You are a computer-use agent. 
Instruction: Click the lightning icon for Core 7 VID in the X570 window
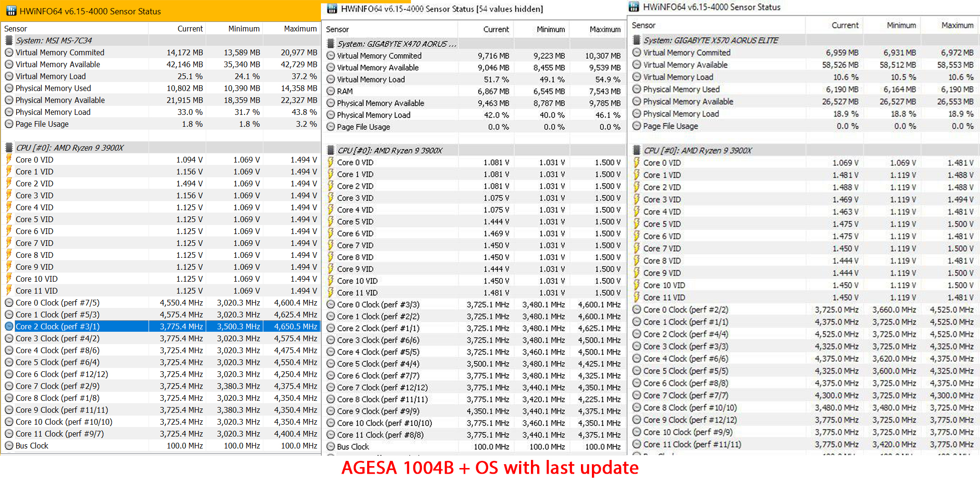pos(636,248)
